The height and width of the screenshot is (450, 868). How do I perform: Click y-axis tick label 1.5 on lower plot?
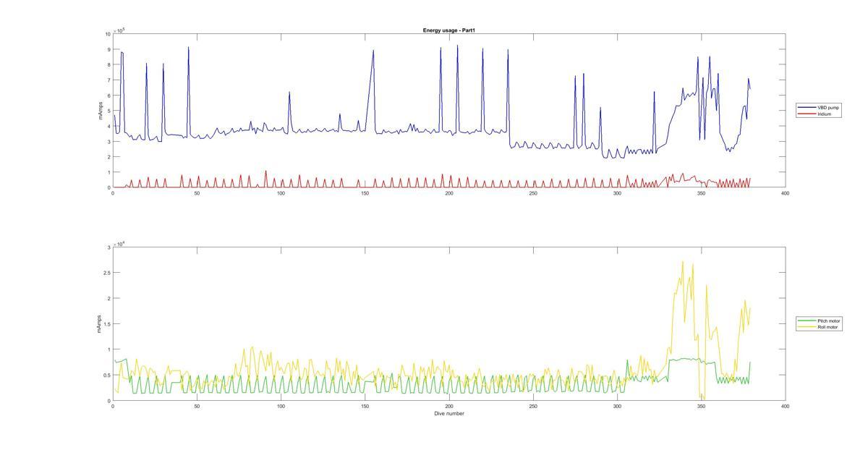(107, 324)
